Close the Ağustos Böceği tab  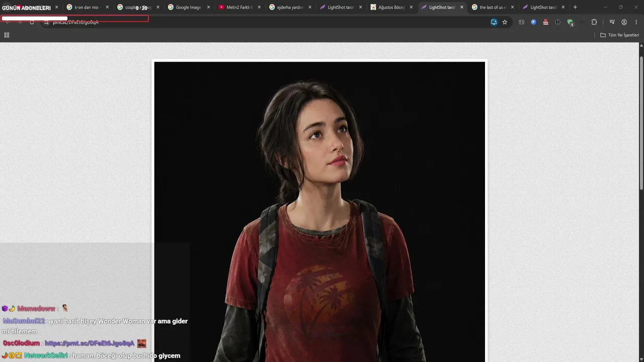pyautogui.click(x=411, y=8)
